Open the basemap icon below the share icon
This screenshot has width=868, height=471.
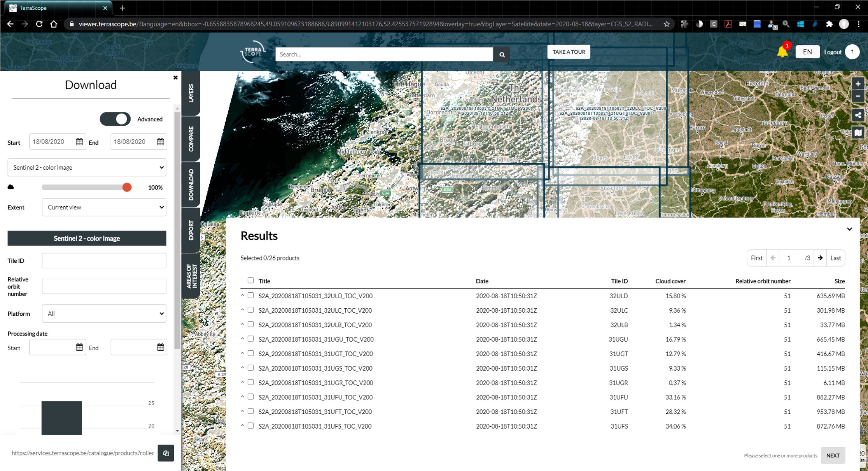pyautogui.click(x=858, y=133)
